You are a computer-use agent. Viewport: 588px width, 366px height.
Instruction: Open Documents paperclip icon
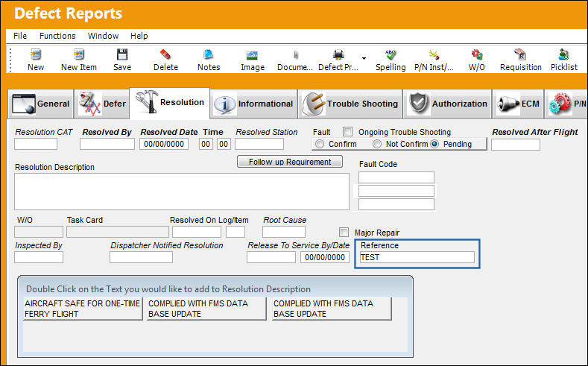[296, 55]
